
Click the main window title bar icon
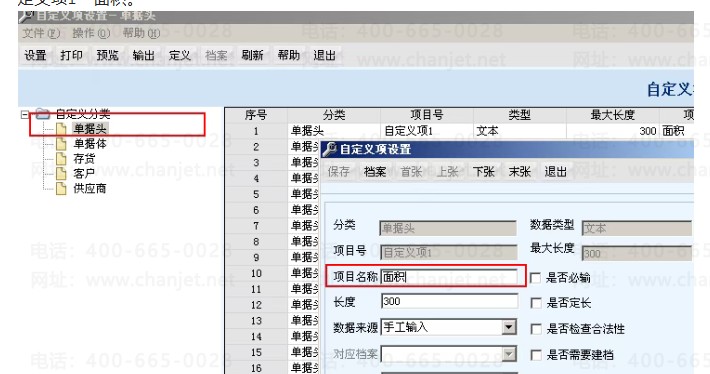27,16
